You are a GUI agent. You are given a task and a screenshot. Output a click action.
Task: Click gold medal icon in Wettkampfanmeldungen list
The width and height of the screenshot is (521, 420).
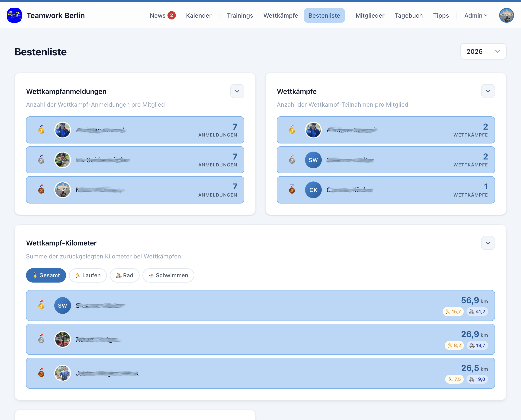click(x=41, y=130)
